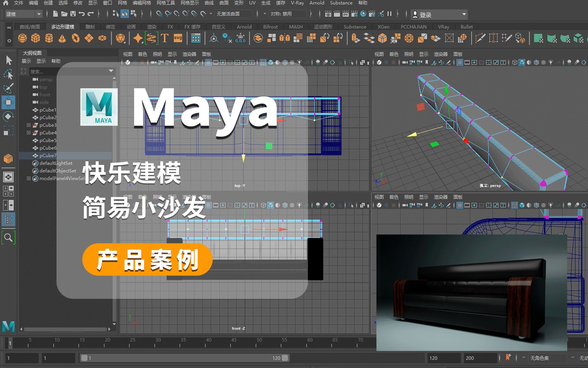Image resolution: width=588 pixels, height=368 pixels.
Task: Click the Open Scene folder icon
Action: pos(64,14)
